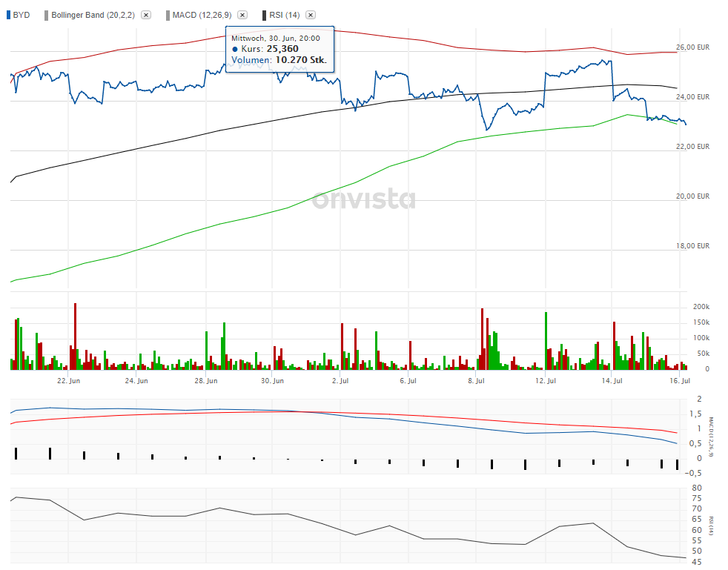Image resolution: width=728 pixels, height=570 pixels.
Task: Click the 18,00 EUR price label
Action: click(692, 246)
